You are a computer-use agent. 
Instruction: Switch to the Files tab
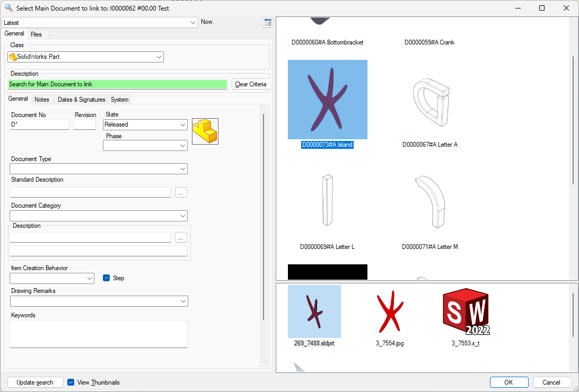coord(36,34)
